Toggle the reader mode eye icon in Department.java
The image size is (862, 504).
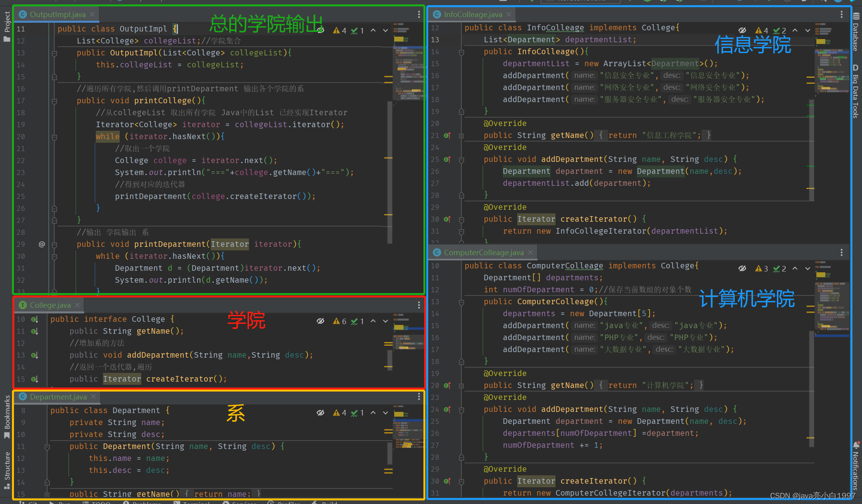click(320, 413)
